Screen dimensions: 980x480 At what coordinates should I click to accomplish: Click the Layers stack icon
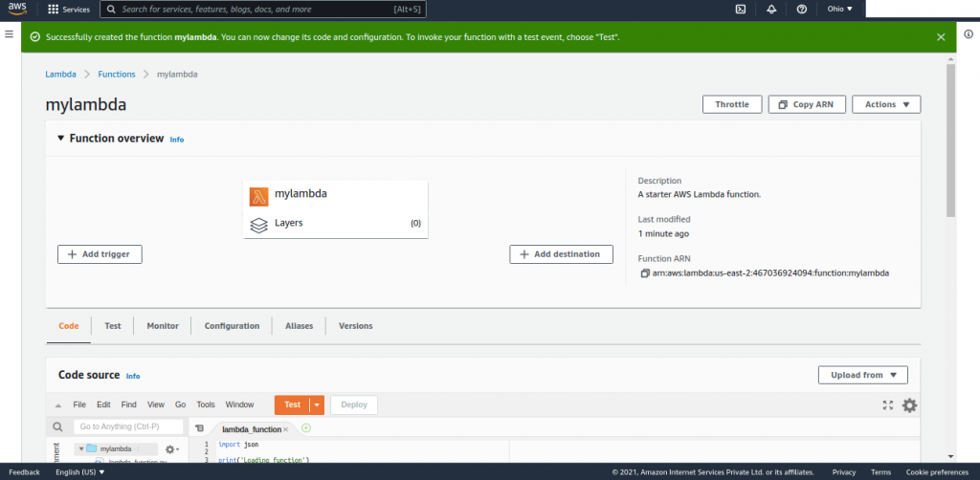(258, 225)
